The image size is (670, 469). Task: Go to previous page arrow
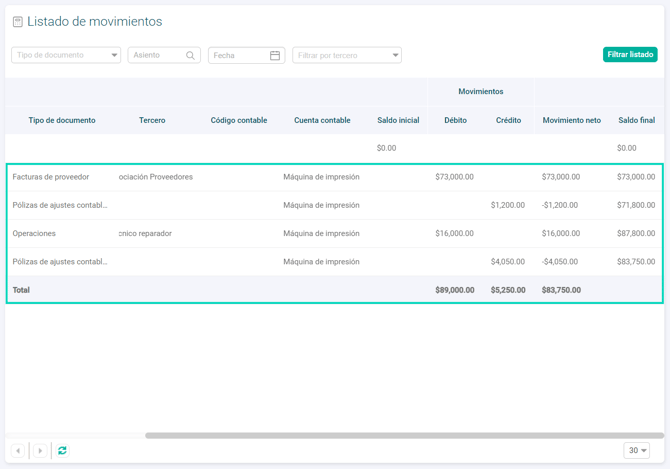tap(18, 451)
